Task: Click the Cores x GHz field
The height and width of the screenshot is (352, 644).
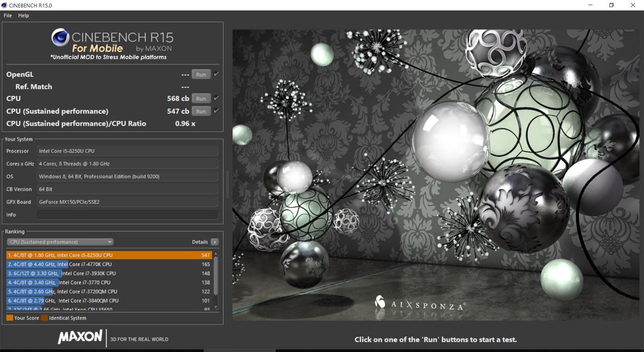Action: tap(128, 164)
